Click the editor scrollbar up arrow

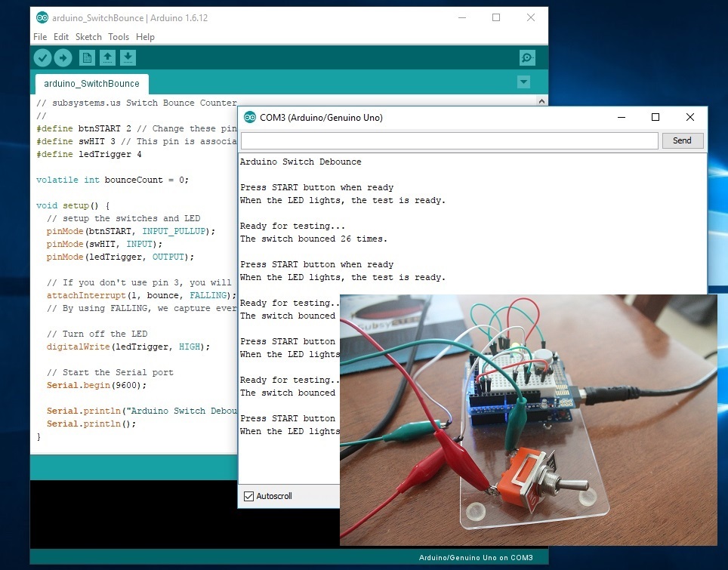click(541, 100)
